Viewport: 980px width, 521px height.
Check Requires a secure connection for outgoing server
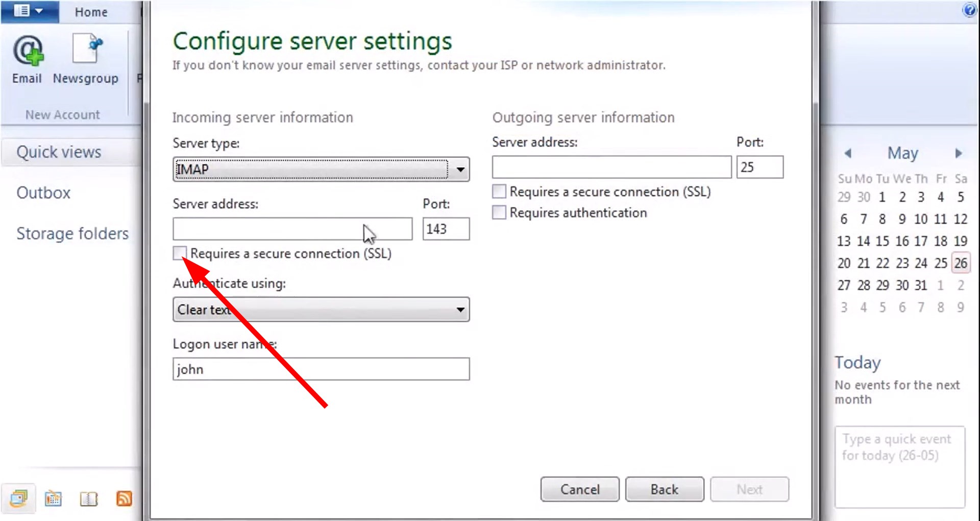[x=498, y=191]
